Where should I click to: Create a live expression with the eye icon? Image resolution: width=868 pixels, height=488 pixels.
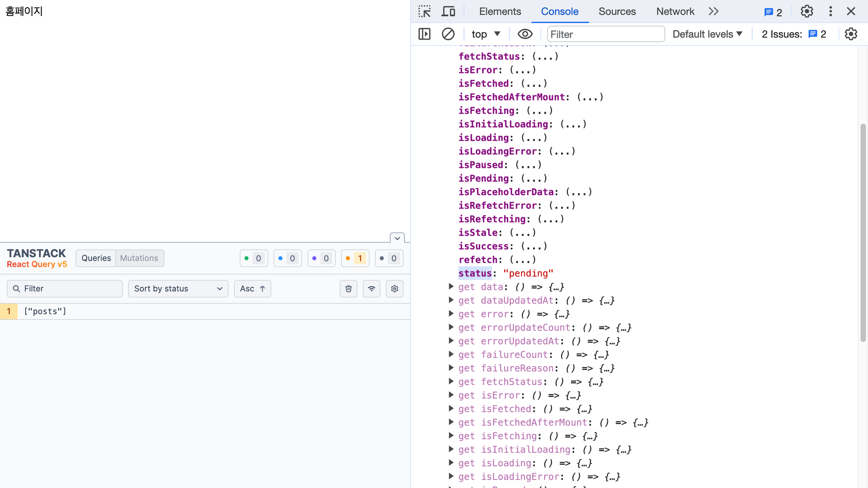[525, 34]
